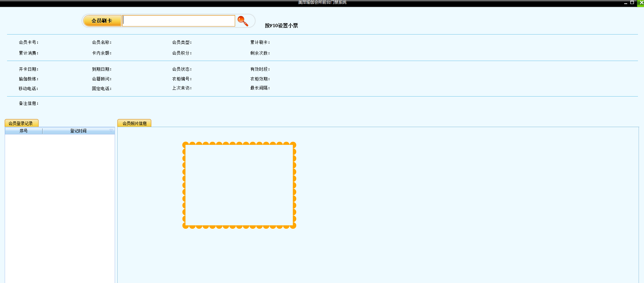644x283 pixels.
Task: Click the 备注信息 label
Action: click(x=29, y=103)
